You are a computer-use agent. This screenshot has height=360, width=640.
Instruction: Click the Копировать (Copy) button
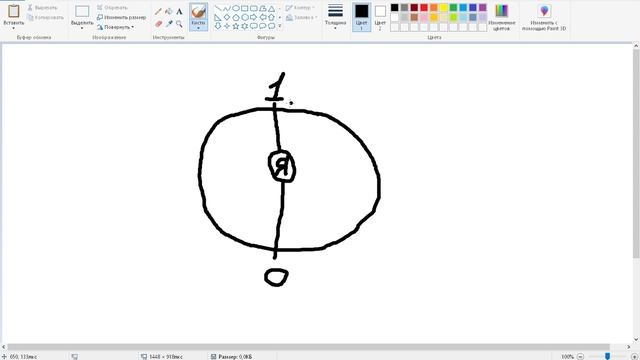(x=45, y=17)
